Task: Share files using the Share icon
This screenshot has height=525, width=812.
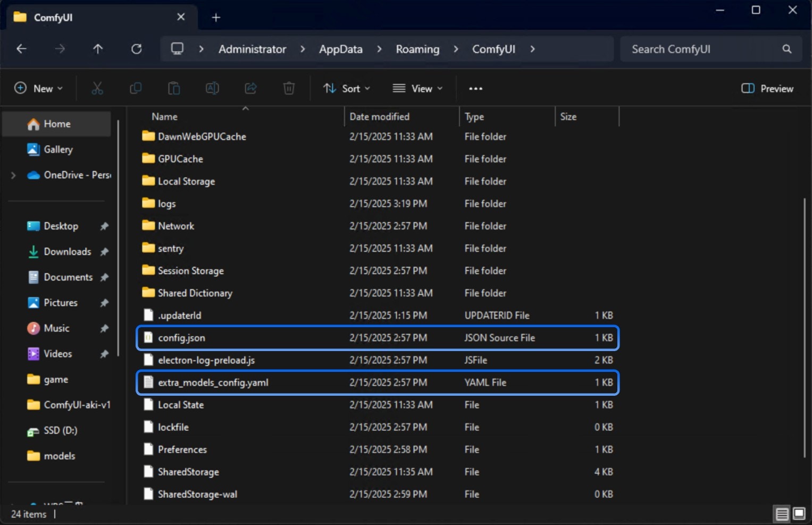Action: click(x=250, y=88)
